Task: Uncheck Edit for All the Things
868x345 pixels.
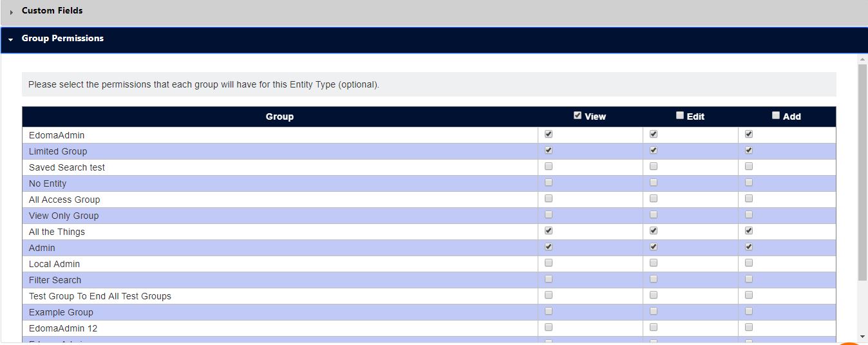Action: click(x=654, y=231)
